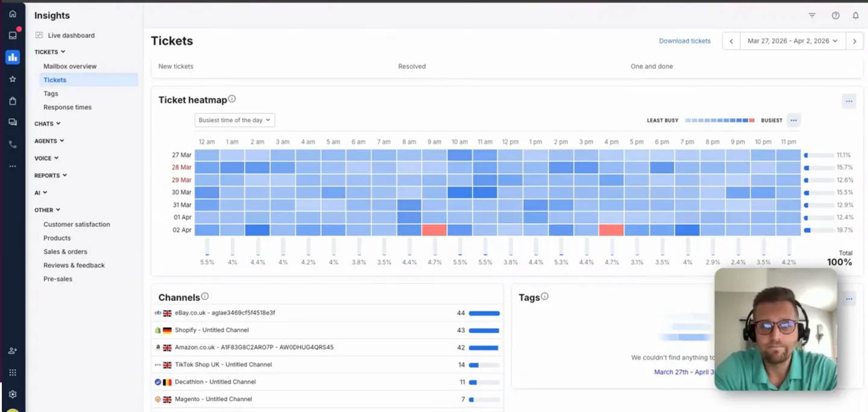Open the inbox icon with red badge

13,36
